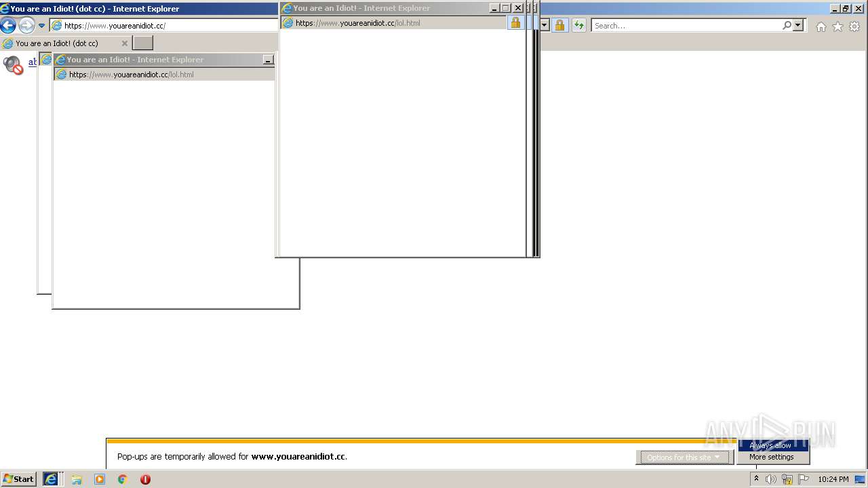Click the Refresh button with green arrows
The image size is (868, 488).
578,26
